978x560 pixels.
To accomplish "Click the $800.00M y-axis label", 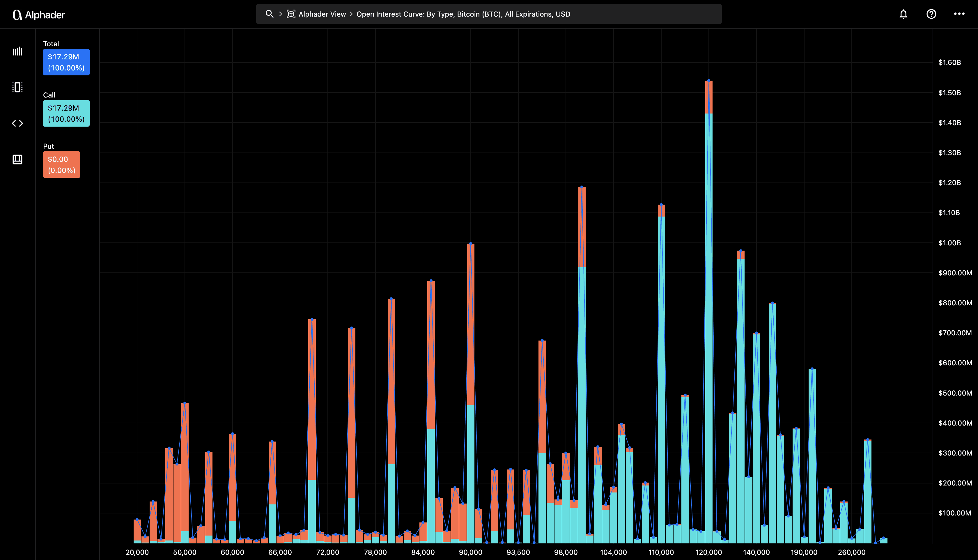I will pyautogui.click(x=955, y=303).
